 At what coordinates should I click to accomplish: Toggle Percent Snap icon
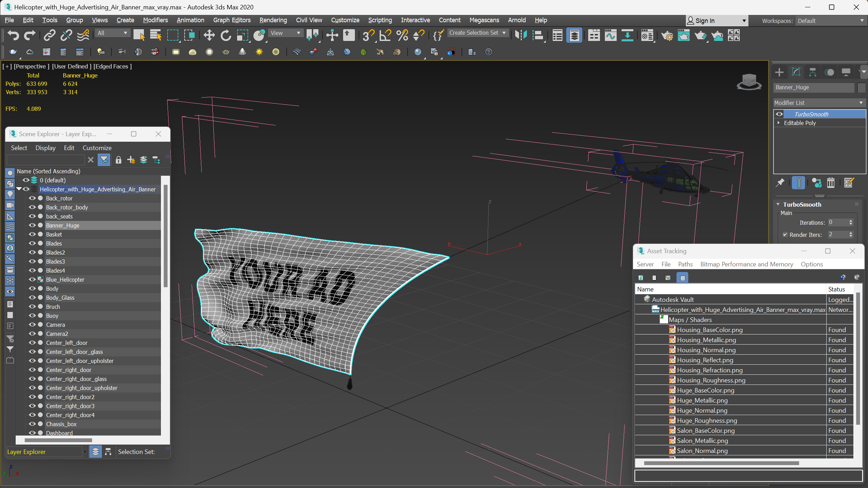402,35
